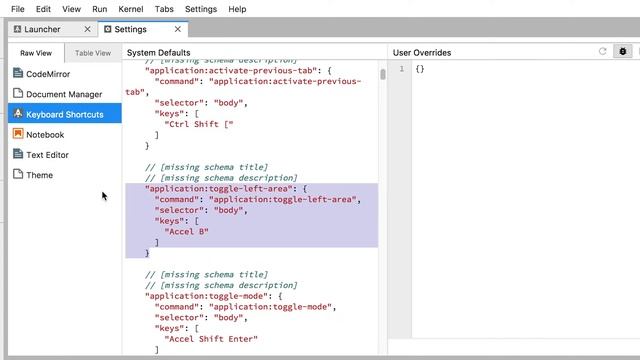This screenshot has width=640, height=360.
Task: Click the restore defaults refresh icon
Action: point(602,51)
